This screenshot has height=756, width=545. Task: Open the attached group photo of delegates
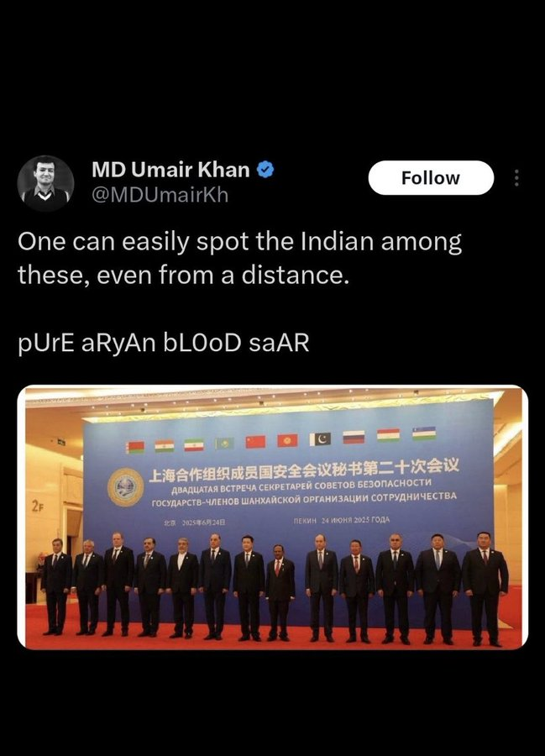273,517
